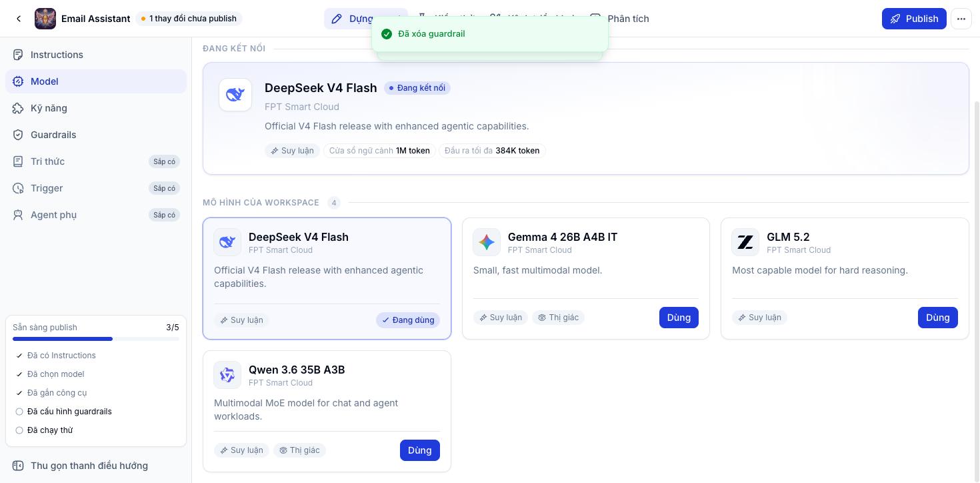Image resolution: width=980 pixels, height=483 pixels.
Task: Open Instructions in the sidebar
Action: pos(96,55)
